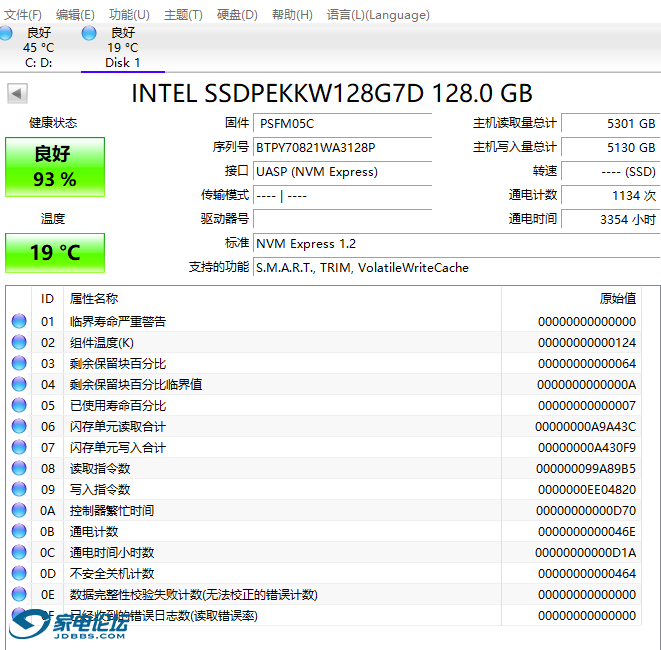Image resolution: width=661 pixels, height=650 pixels.
Task: Open the 主题(T) menu
Action: (x=183, y=15)
